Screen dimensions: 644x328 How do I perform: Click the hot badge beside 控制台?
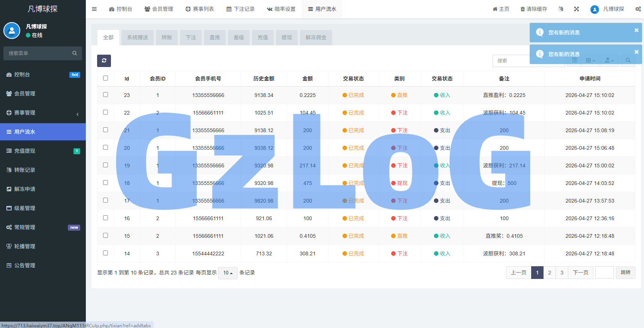click(75, 75)
